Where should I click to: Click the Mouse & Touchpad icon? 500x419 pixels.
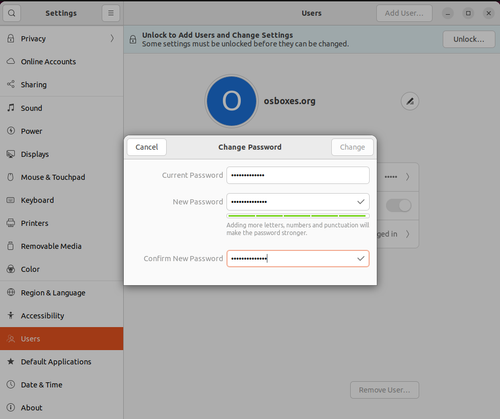(x=11, y=177)
